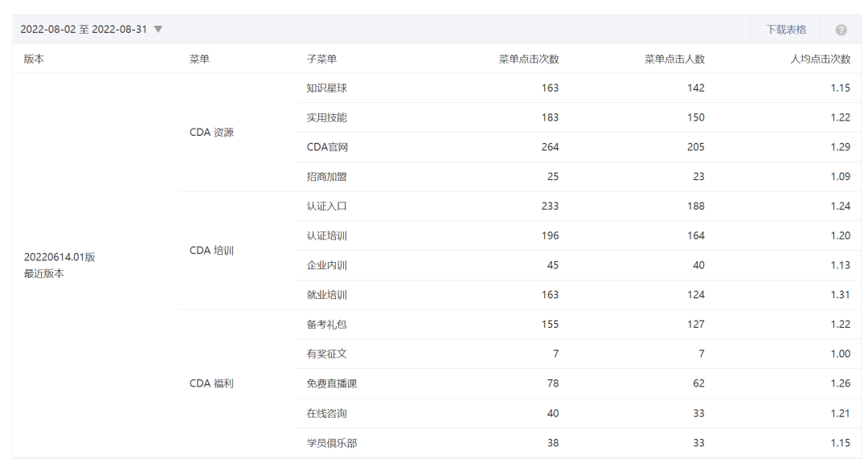Viewport: 868px width, 467px height.
Task: Select average value 1.13 for 企业内训
Action: point(841,265)
